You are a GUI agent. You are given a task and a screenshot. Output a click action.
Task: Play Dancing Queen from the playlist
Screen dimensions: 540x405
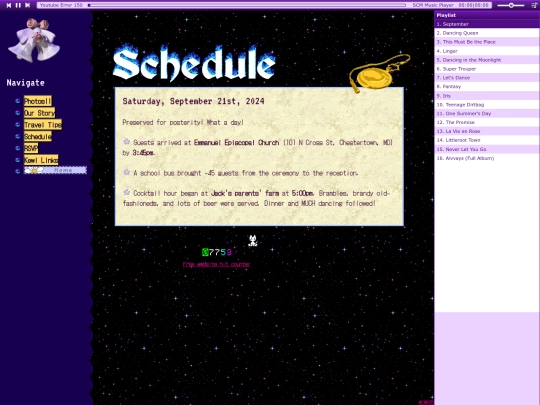tap(487, 33)
